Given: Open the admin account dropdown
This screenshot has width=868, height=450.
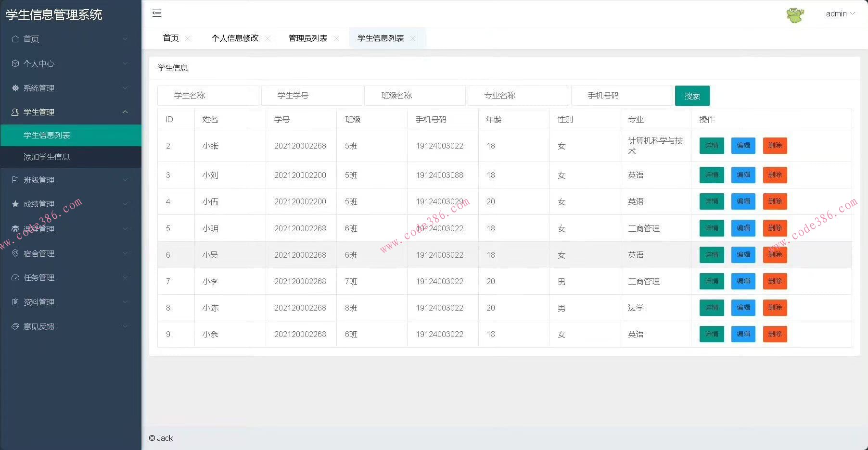Looking at the screenshot, I should coord(840,13).
